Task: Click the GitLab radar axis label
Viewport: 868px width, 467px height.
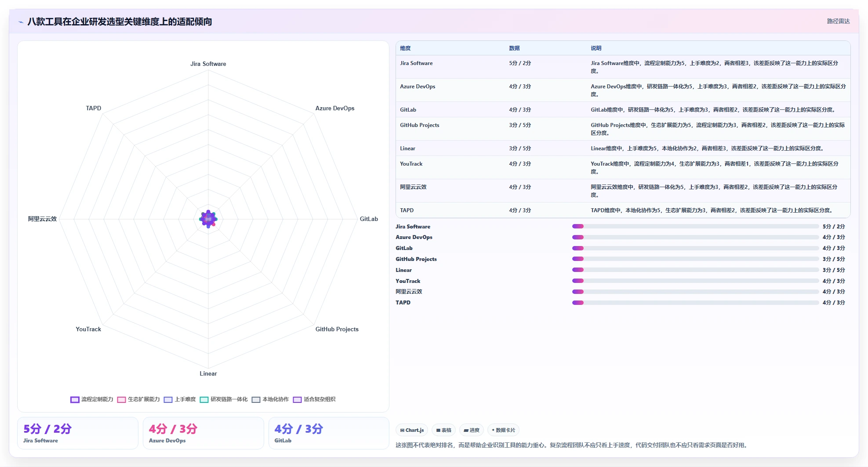Action: [x=369, y=219]
